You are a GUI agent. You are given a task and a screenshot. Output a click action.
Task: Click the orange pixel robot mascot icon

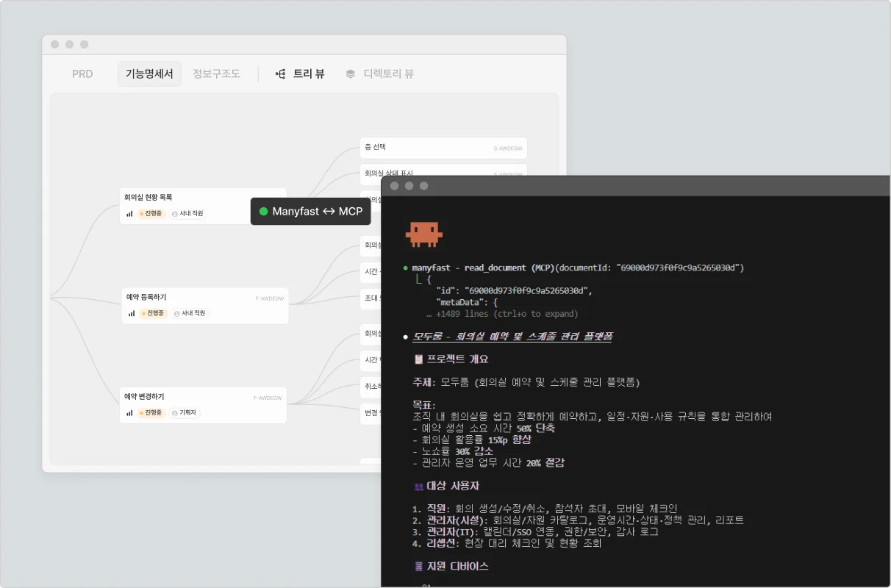pyautogui.click(x=423, y=233)
